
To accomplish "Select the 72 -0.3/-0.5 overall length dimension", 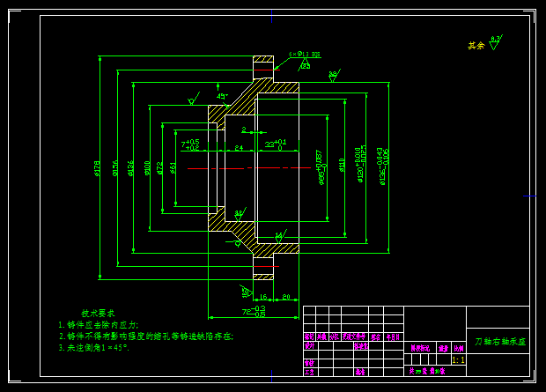I will [x=254, y=311].
